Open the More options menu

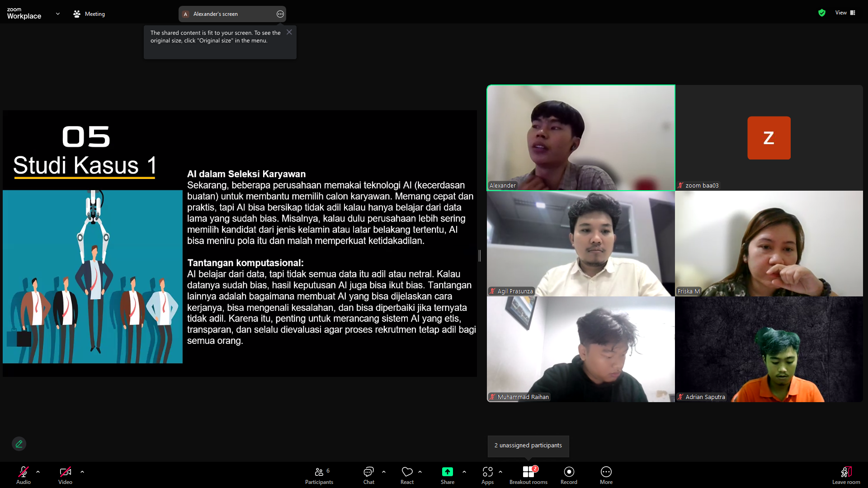606,475
